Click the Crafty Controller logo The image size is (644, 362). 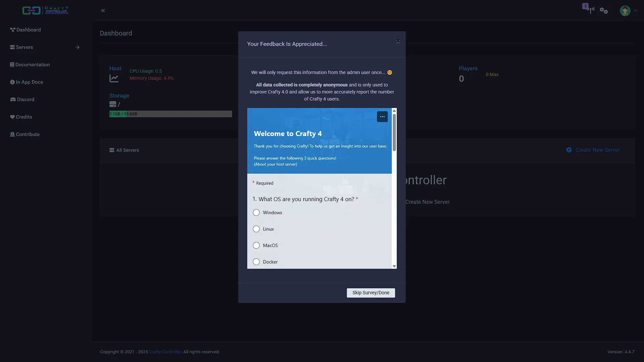[45, 10]
